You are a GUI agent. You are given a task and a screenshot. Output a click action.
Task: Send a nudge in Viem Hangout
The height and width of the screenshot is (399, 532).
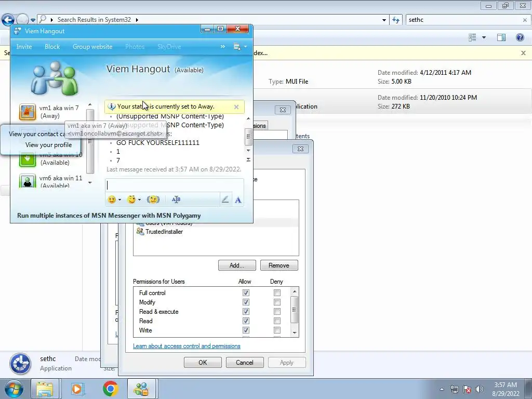[x=153, y=199]
